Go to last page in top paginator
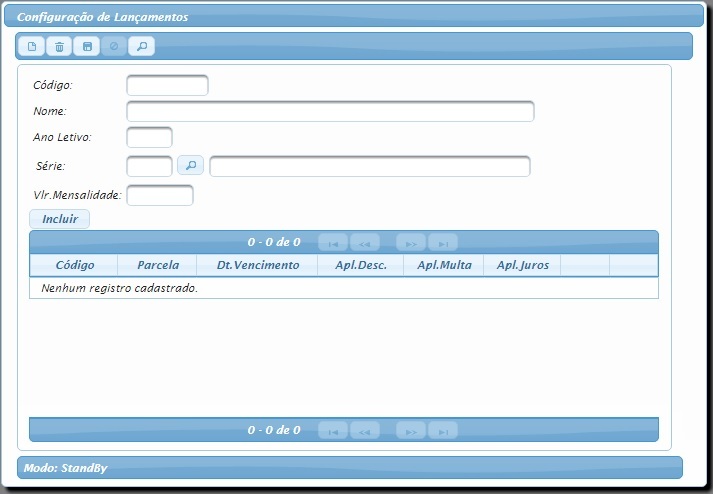713x494 pixels. click(x=443, y=242)
